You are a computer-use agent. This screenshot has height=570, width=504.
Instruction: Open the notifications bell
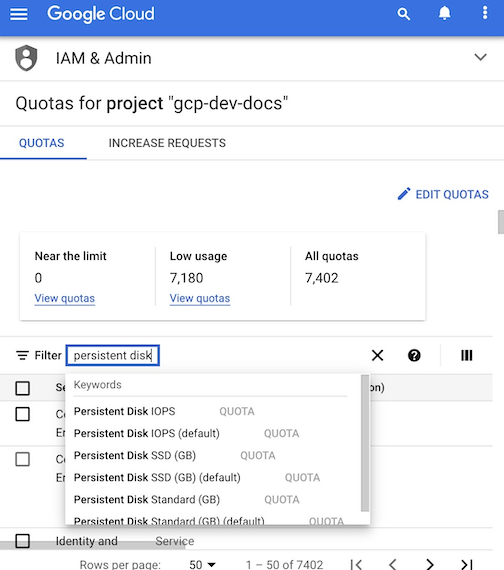point(444,13)
